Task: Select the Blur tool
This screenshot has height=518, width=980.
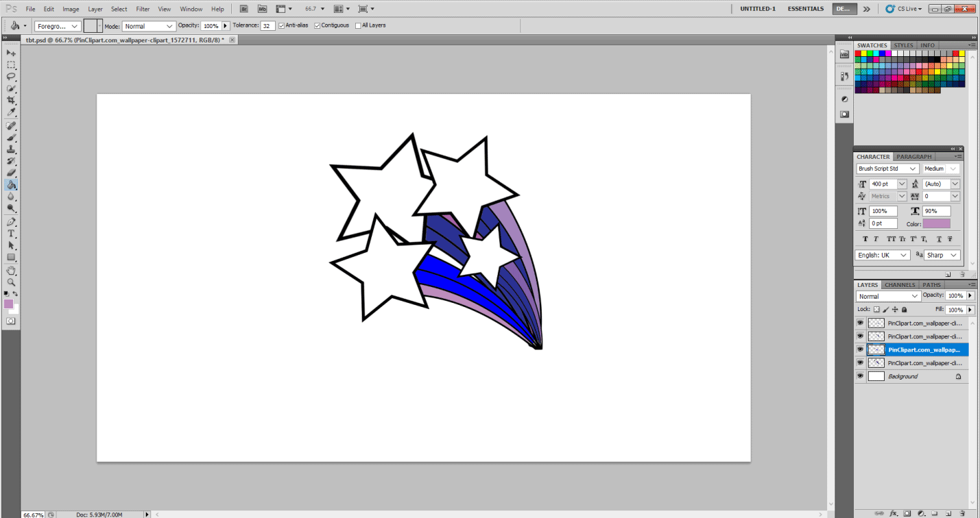Action: coord(11,197)
